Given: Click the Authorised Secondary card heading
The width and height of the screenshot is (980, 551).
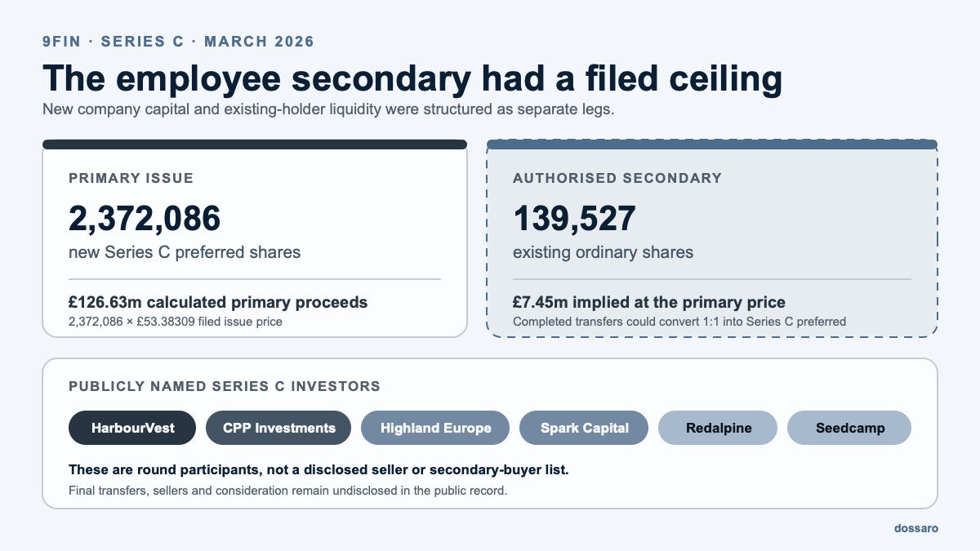Looking at the screenshot, I should click(617, 178).
